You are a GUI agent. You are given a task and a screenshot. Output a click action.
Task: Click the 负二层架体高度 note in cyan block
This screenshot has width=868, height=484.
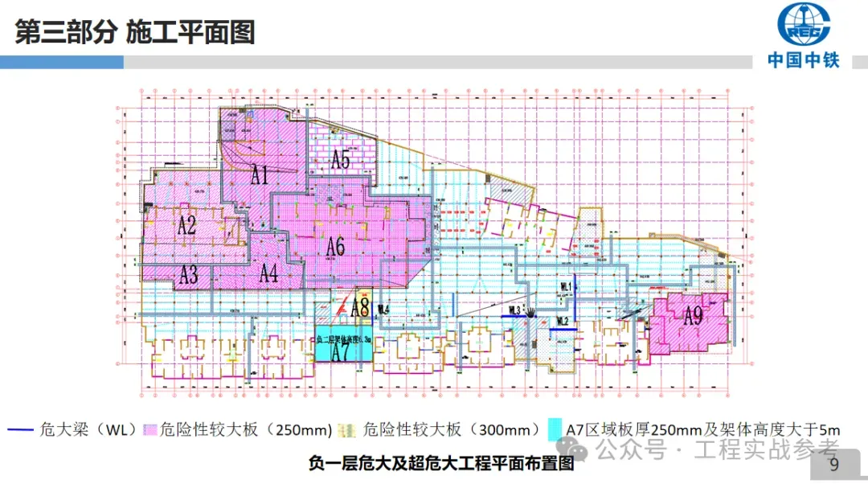pos(343,339)
